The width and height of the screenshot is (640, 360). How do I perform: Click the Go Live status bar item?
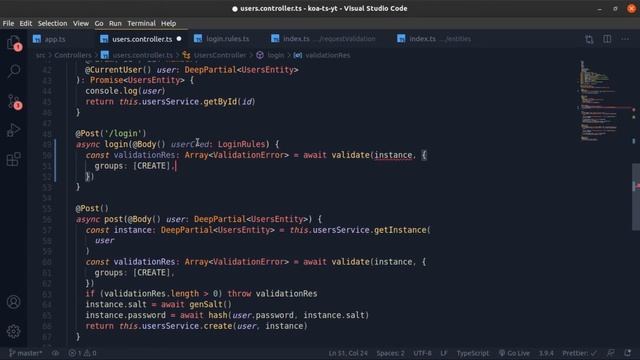(x=514, y=353)
